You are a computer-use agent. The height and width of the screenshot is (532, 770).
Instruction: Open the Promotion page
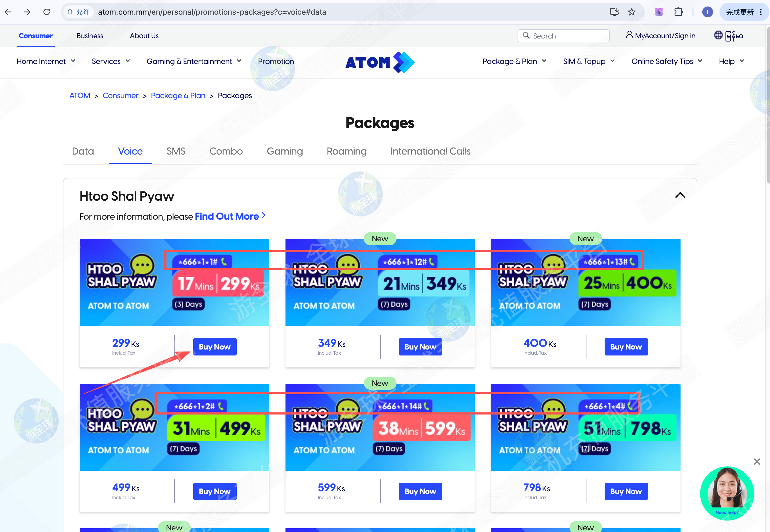point(276,61)
